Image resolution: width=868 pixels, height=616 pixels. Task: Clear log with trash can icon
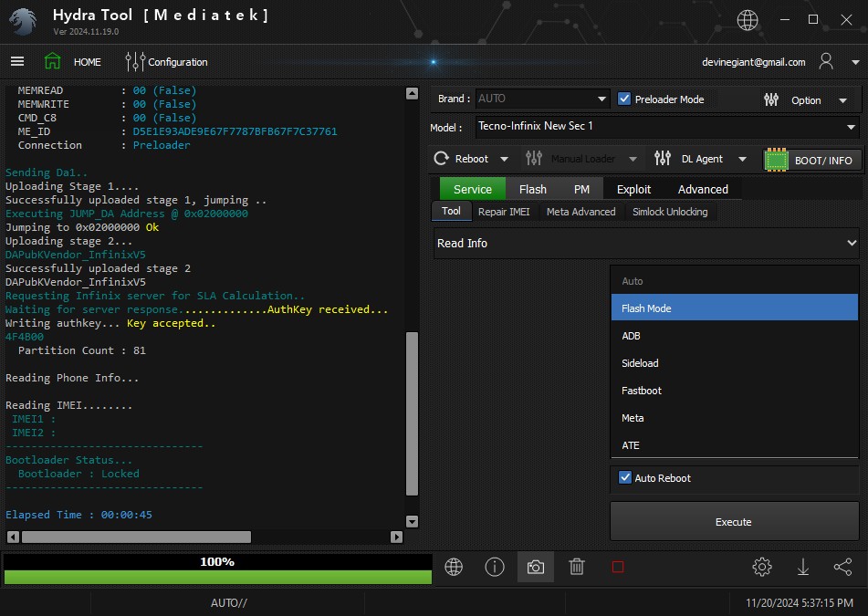pyautogui.click(x=577, y=567)
